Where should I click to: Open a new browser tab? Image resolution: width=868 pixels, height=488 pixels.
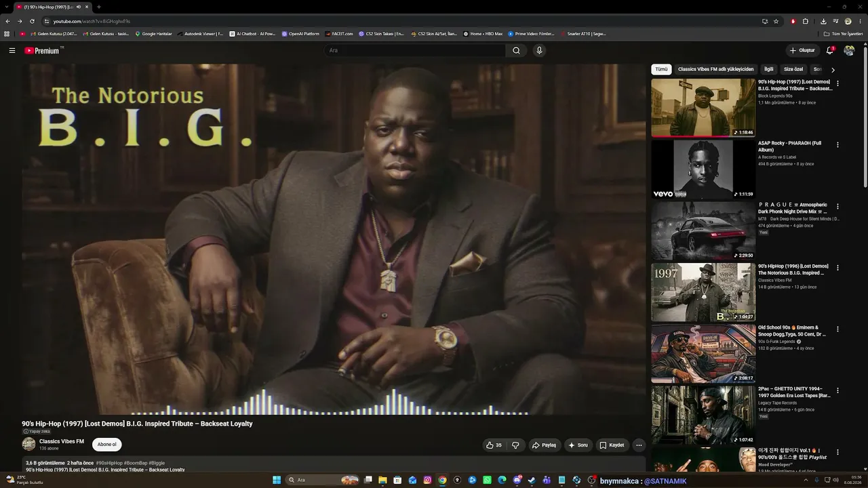click(x=99, y=7)
